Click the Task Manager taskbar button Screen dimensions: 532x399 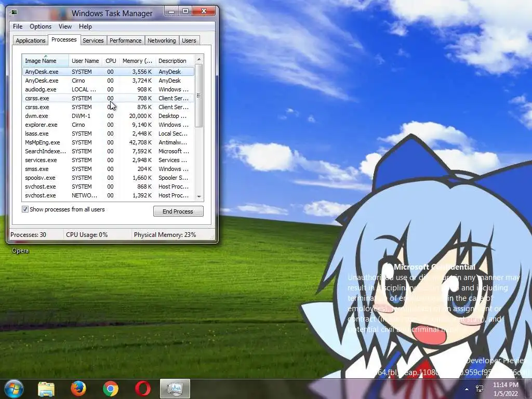tap(175, 389)
